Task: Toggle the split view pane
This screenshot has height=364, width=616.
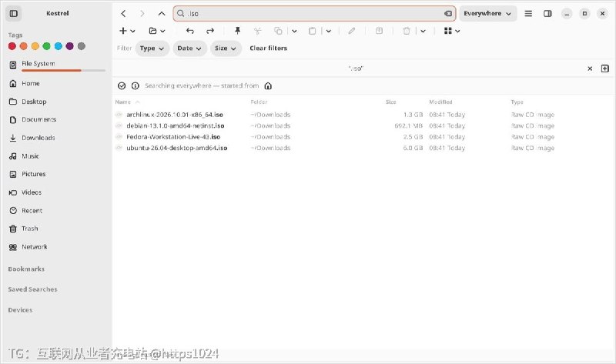Action: tap(547, 13)
